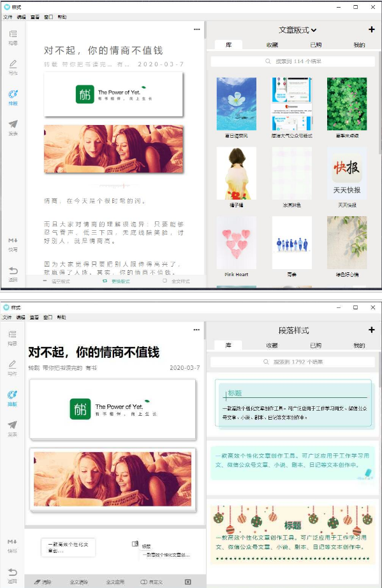Open 已购 tab in 段落样式 panel
The image size is (382, 588).
click(316, 346)
